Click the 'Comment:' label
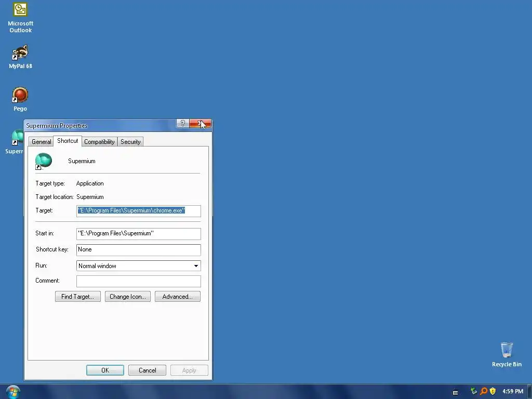Image resolution: width=532 pixels, height=399 pixels. point(47,281)
